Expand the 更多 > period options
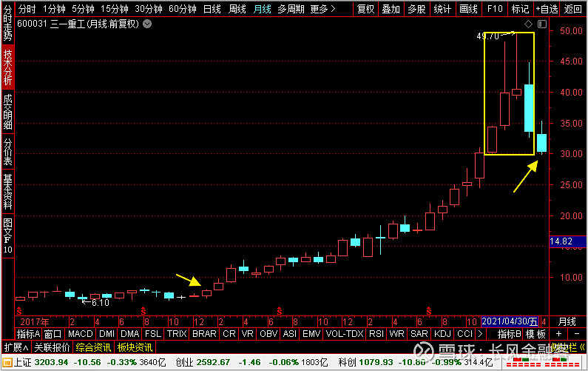Screen dimensions: 588x371 click(322, 9)
